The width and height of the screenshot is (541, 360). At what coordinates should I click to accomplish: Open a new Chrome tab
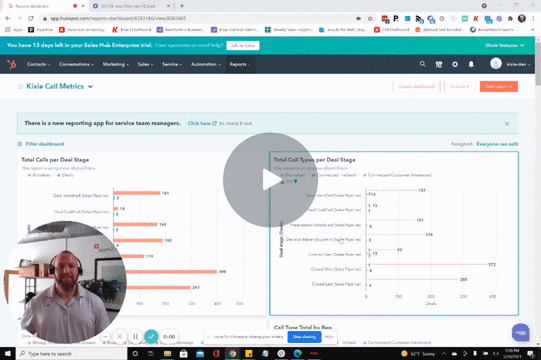tap(182, 6)
